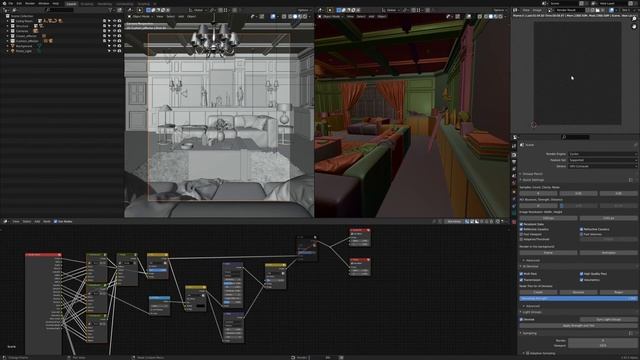Select the cursor tool in left viewport header
Image resolution: width=640 pixels, height=360 pixels.
click(140, 10)
